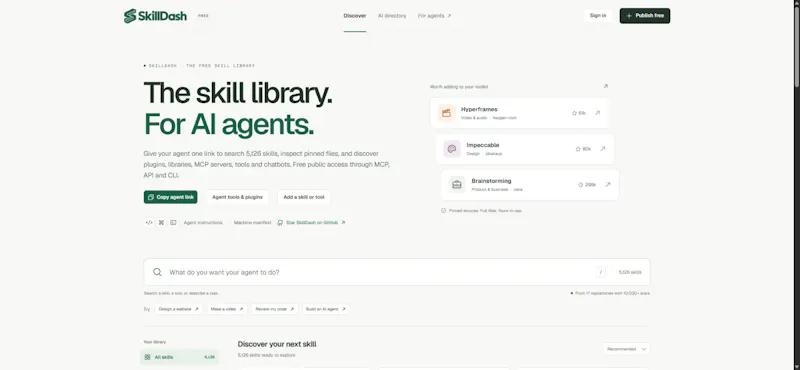Click the terminal CLI icon
Screen dimensions: 800x370
click(x=173, y=223)
